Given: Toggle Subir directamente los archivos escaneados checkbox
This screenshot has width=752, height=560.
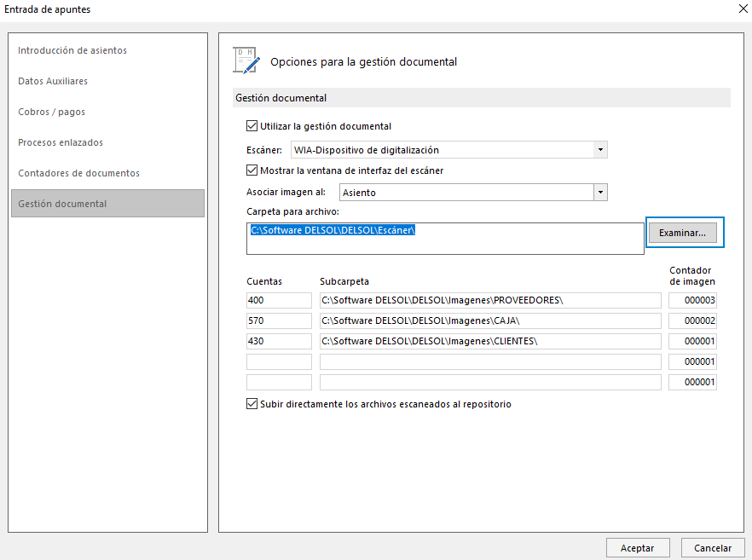Looking at the screenshot, I should 252,404.
